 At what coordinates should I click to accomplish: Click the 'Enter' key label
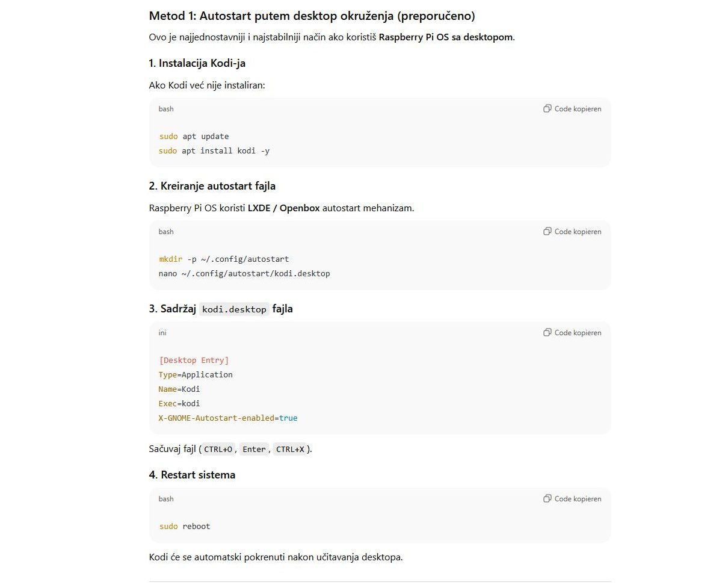coord(254,450)
